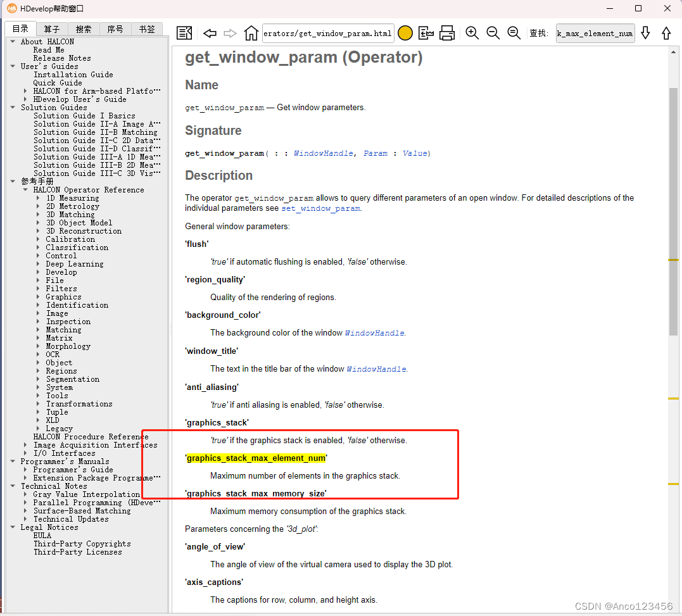Collapse HALCON Operator Reference node

25,189
